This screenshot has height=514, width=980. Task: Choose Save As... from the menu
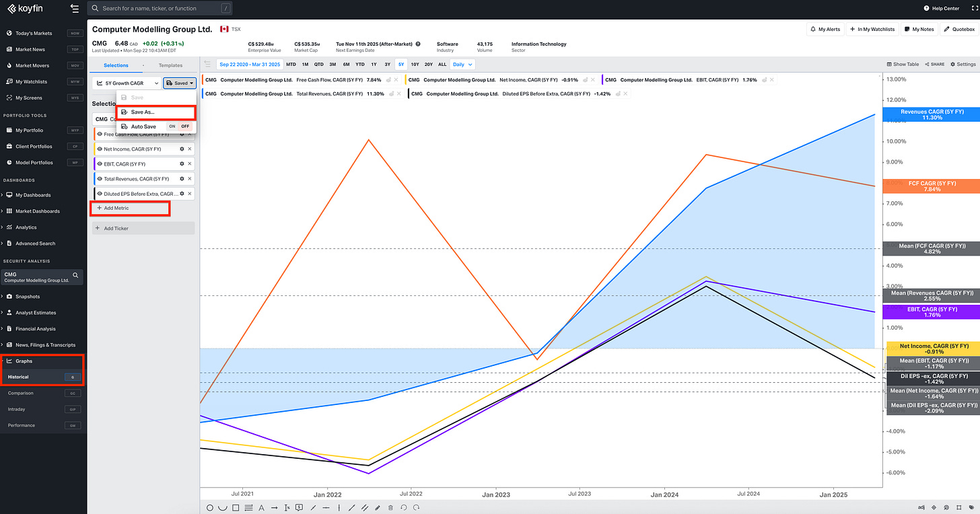(x=155, y=112)
